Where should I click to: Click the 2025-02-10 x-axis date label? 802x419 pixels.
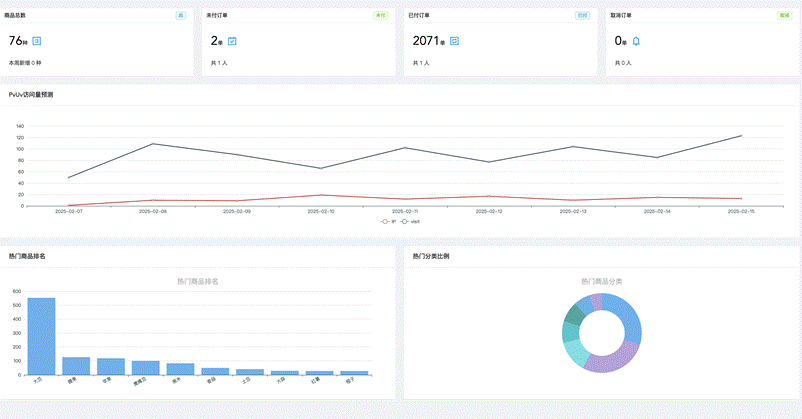(321, 211)
